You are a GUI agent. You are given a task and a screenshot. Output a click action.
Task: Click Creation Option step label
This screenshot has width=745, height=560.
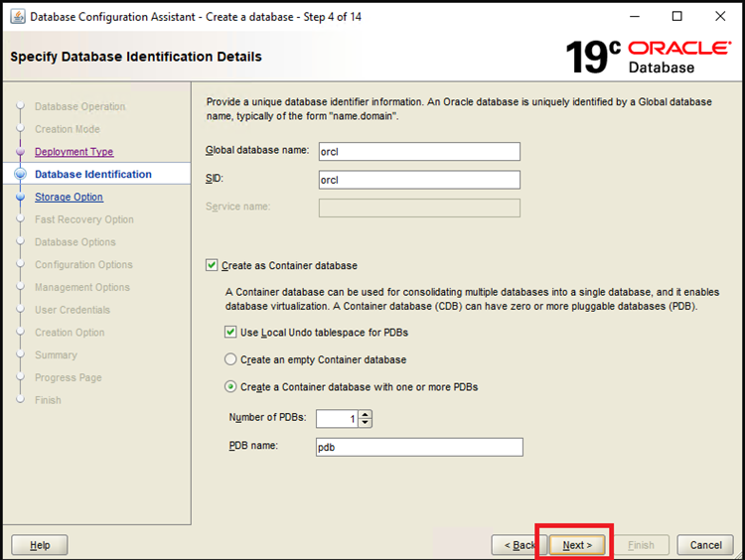click(70, 332)
